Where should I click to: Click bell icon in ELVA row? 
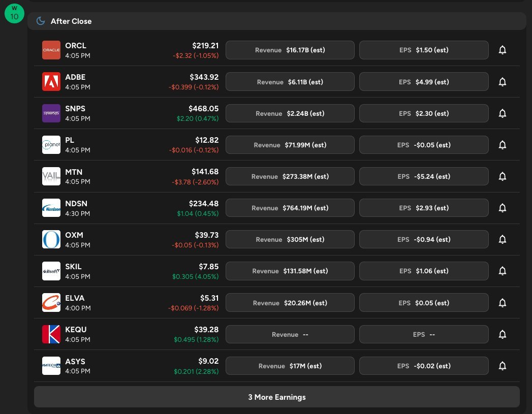pyautogui.click(x=503, y=303)
